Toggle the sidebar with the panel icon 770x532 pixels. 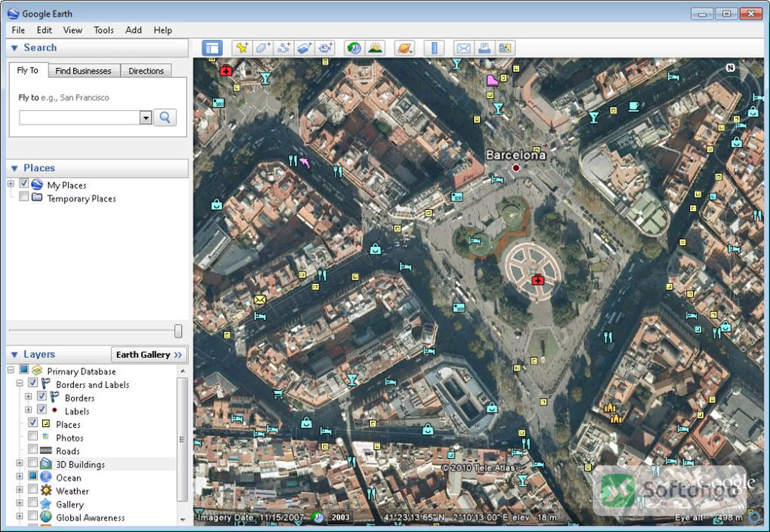coord(212,48)
